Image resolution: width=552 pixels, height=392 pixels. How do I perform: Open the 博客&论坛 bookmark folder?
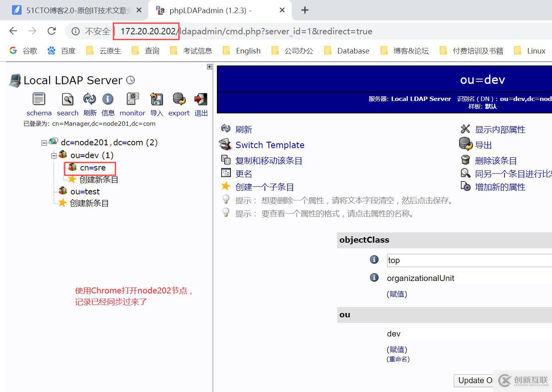point(405,51)
